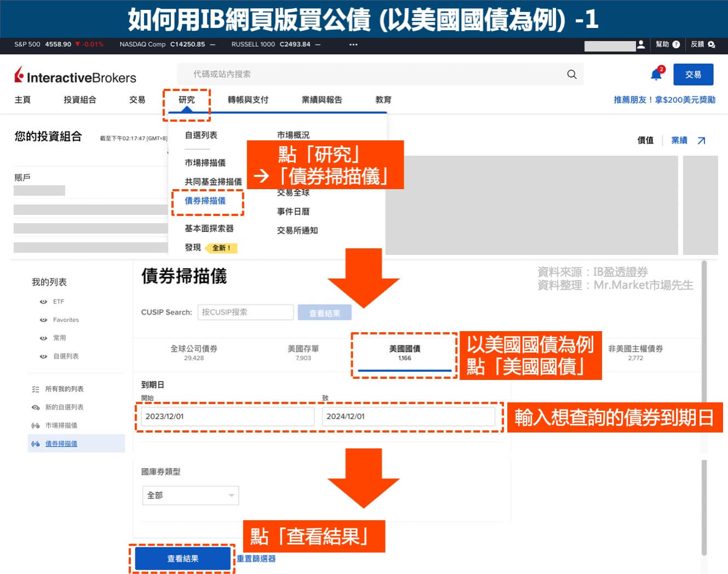The image size is (728, 574).
Task: Click the 推薦朋友 referral link
Action: (664, 100)
